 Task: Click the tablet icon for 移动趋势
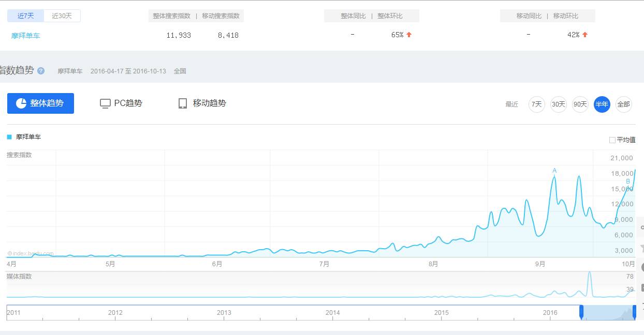pyautogui.click(x=183, y=103)
